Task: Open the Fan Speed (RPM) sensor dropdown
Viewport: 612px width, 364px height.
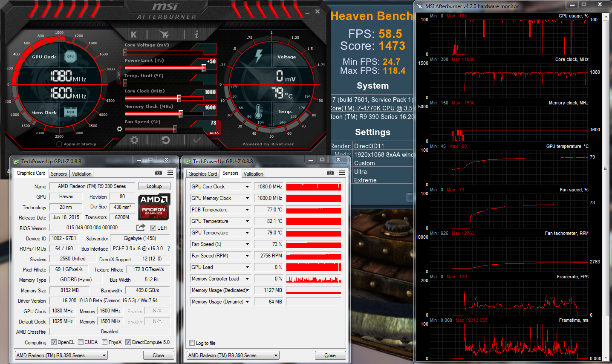Action: 247,256
